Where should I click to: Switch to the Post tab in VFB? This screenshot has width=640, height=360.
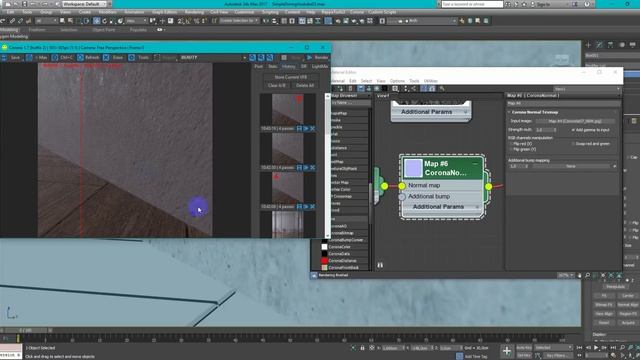tap(258, 66)
